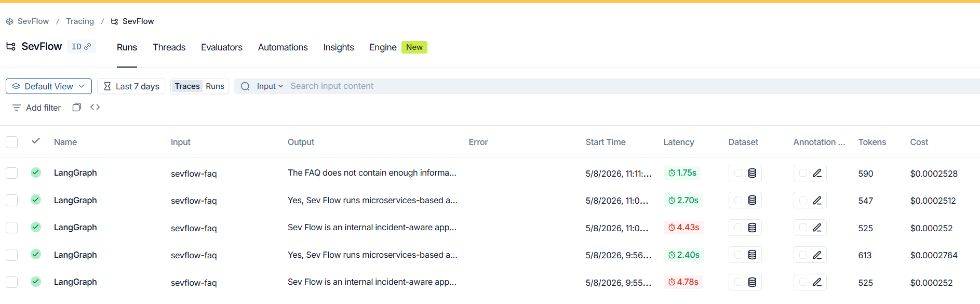The height and width of the screenshot is (304, 980).
Task: Click success status icon of 2.40s run
Action: (x=36, y=254)
